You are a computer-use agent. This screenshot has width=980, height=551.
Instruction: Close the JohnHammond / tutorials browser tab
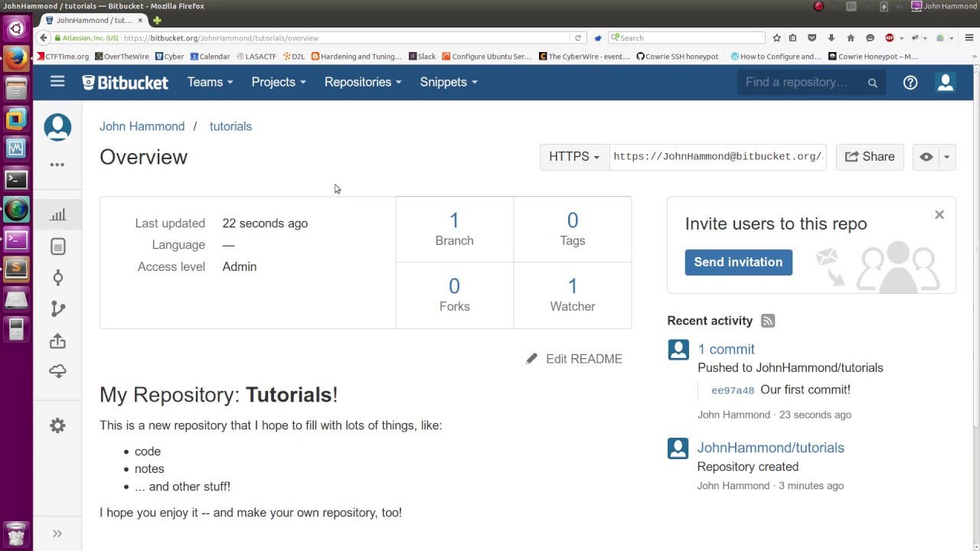point(140,21)
